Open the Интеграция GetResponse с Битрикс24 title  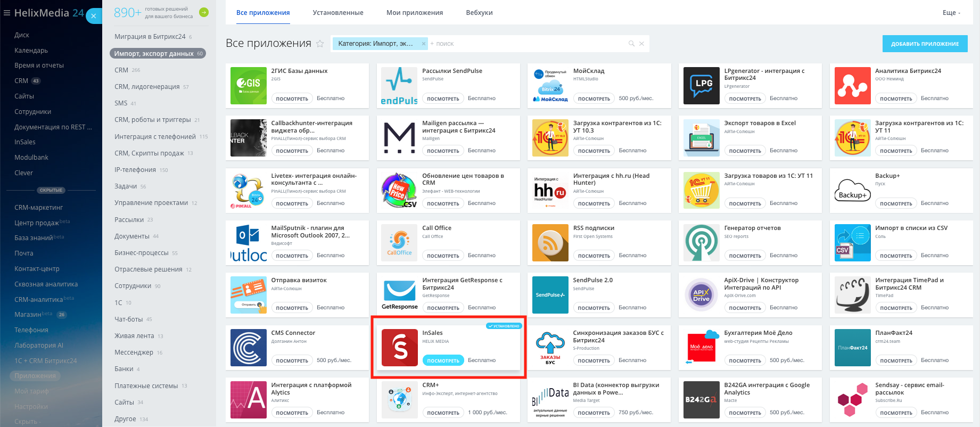[x=462, y=284]
